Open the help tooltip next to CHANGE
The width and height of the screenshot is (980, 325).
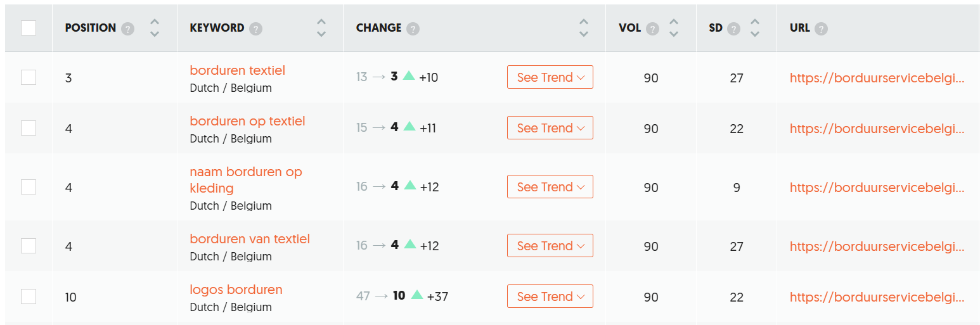(x=413, y=29)
